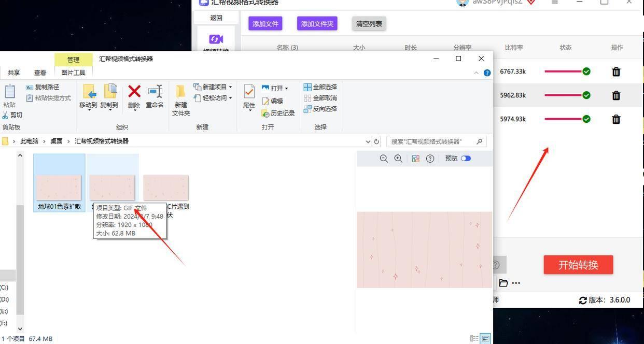Click the three-dots more options in converter
This screenshot has height=344, width=644.
[x=516, y=283]
